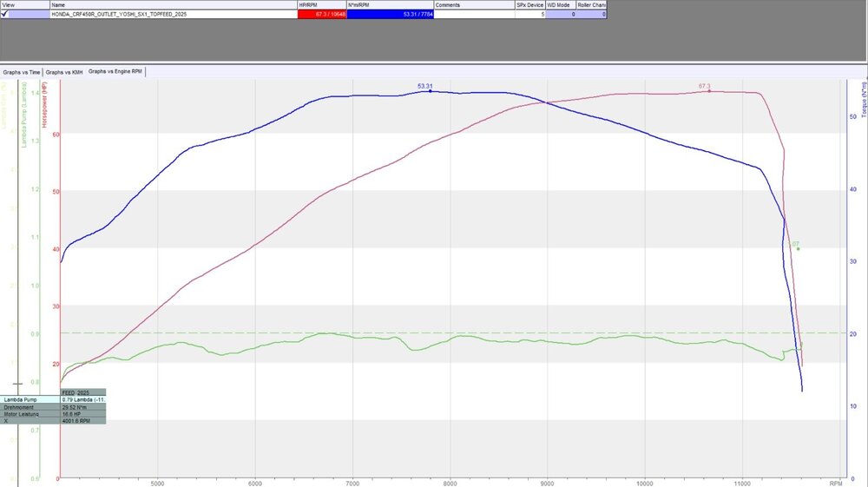Click the WD Mode column header

[x=561, y=5]
